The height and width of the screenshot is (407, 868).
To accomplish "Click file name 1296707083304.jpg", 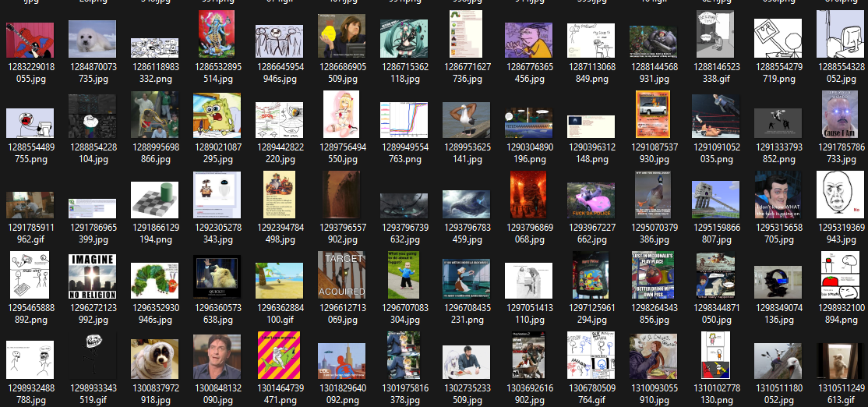I will pyautogui.click(x=404, y=314).
